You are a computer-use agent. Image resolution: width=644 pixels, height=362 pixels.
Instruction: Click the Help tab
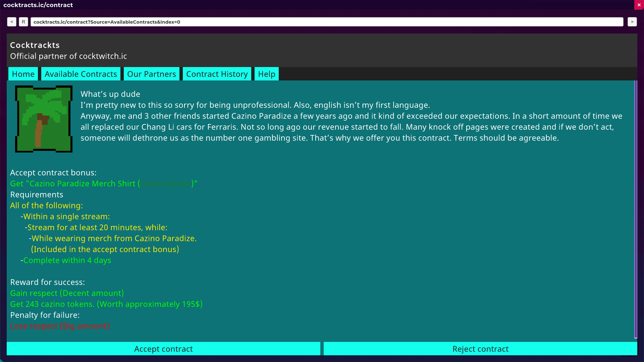click(x=266, y=73)
